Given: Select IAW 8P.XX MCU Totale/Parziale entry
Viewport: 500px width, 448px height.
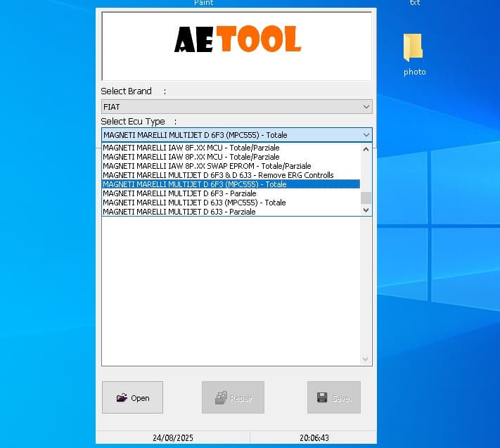Looking at the screenshot, I should pos(231,157).
